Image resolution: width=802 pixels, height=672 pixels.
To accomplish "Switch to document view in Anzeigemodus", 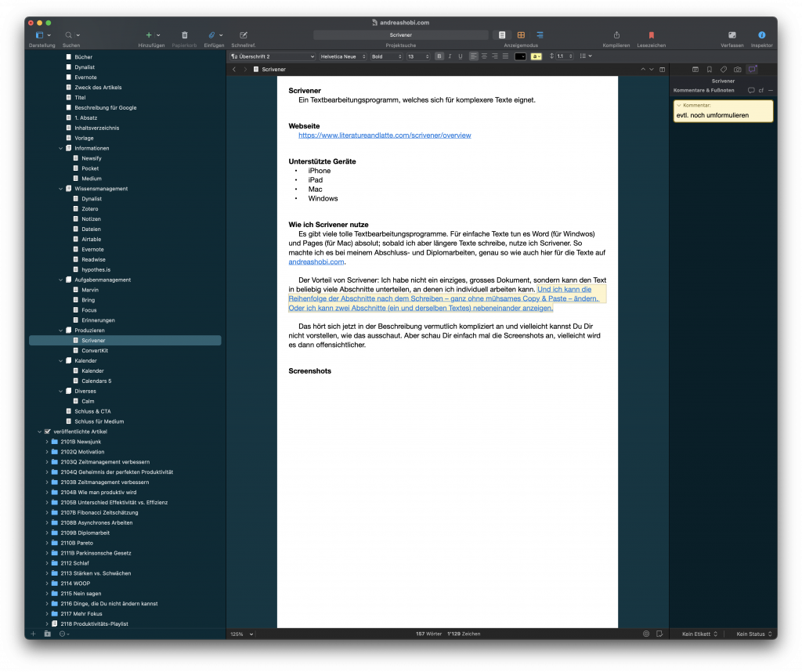I will (x=502, y=35).
